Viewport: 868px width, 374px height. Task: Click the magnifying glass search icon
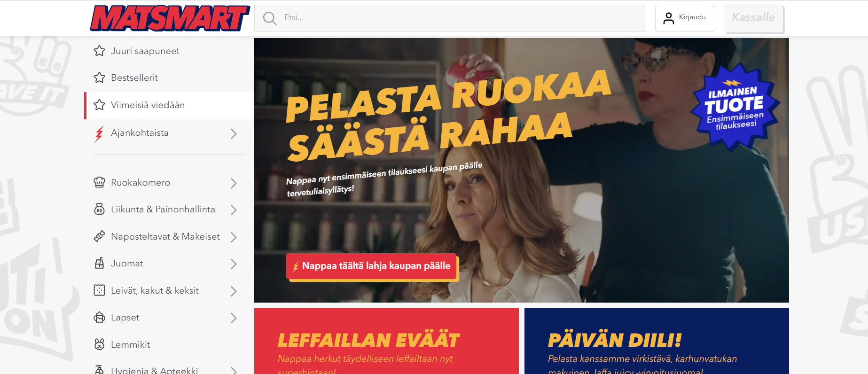point(270,18)
